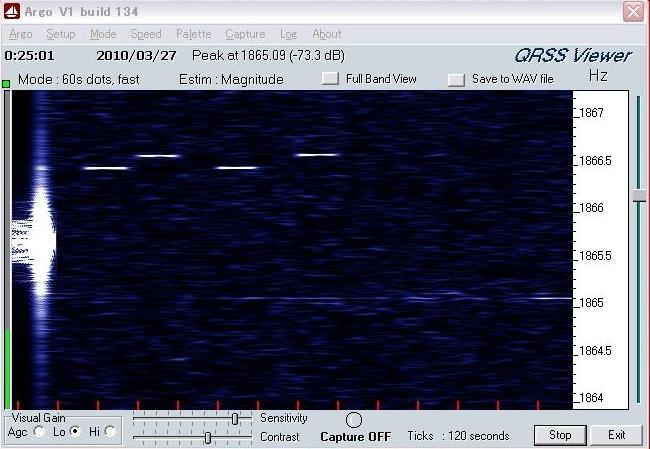650x449 pixels.
Task: Click the Ticks : 120 seconds label
Action: coord(458,436)
